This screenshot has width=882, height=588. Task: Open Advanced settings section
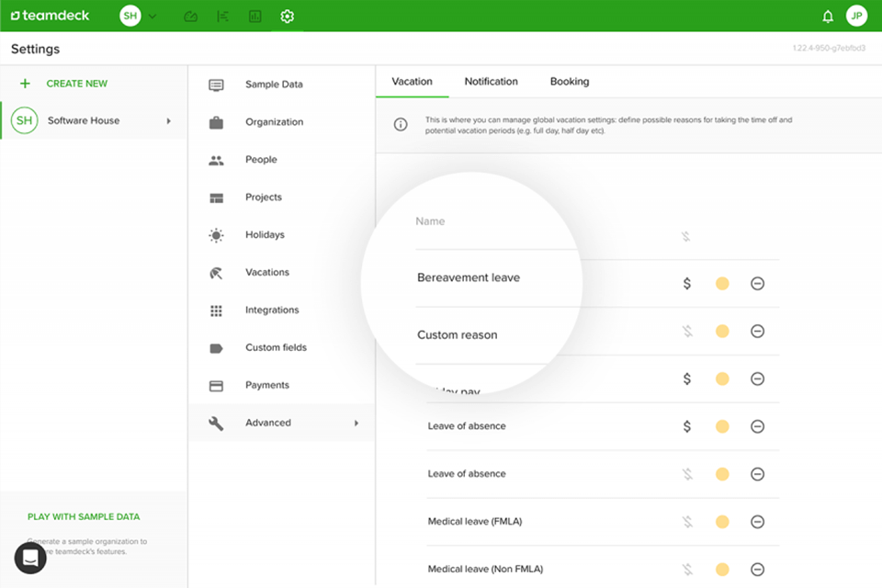point(282,423)
